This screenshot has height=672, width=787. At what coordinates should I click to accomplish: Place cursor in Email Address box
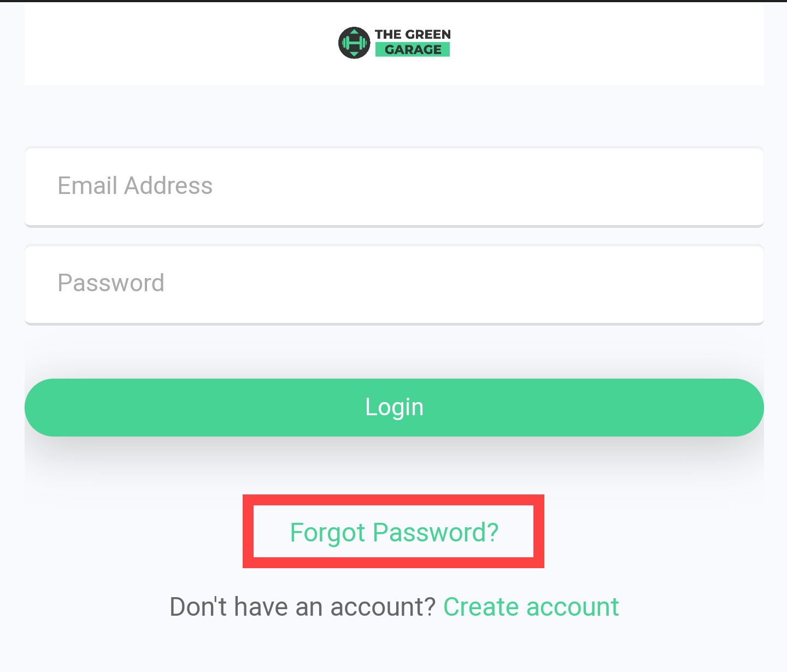[394, 186]
